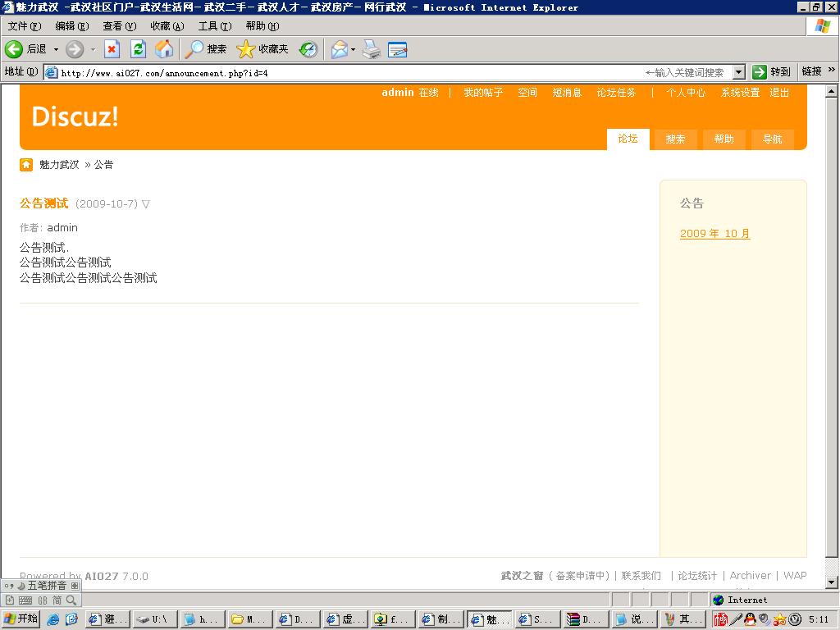Go to homepage with the Home icon
This screenshot has height=630, width=840.
(166, 49)
